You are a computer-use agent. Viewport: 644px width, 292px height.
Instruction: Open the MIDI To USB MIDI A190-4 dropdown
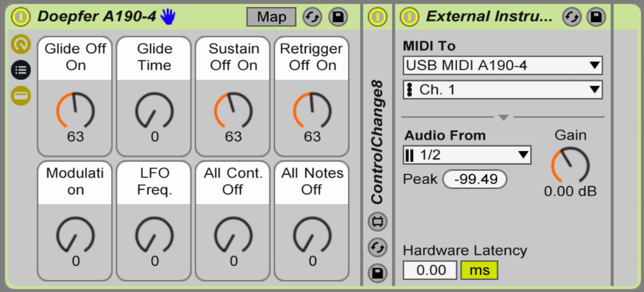pos(503,65)
